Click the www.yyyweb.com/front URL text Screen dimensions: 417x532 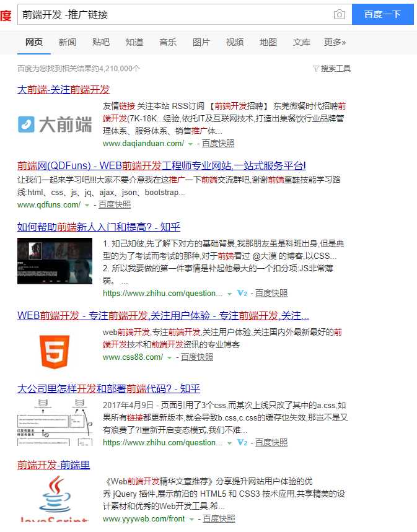tap(144, 519)
